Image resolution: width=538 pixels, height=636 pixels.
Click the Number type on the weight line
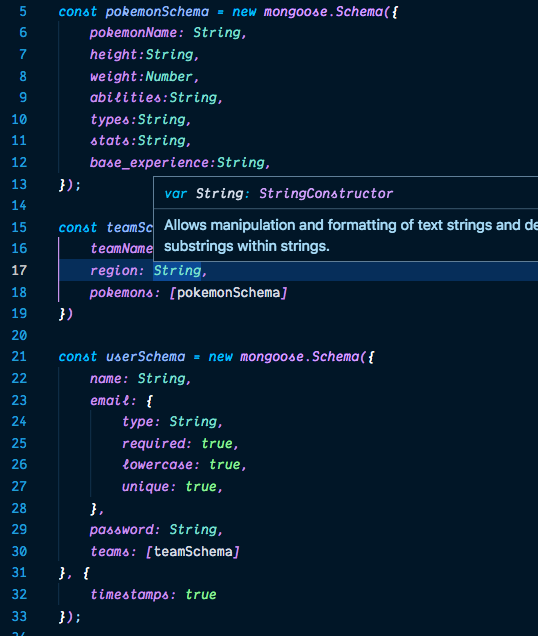[x=169, y=76]
